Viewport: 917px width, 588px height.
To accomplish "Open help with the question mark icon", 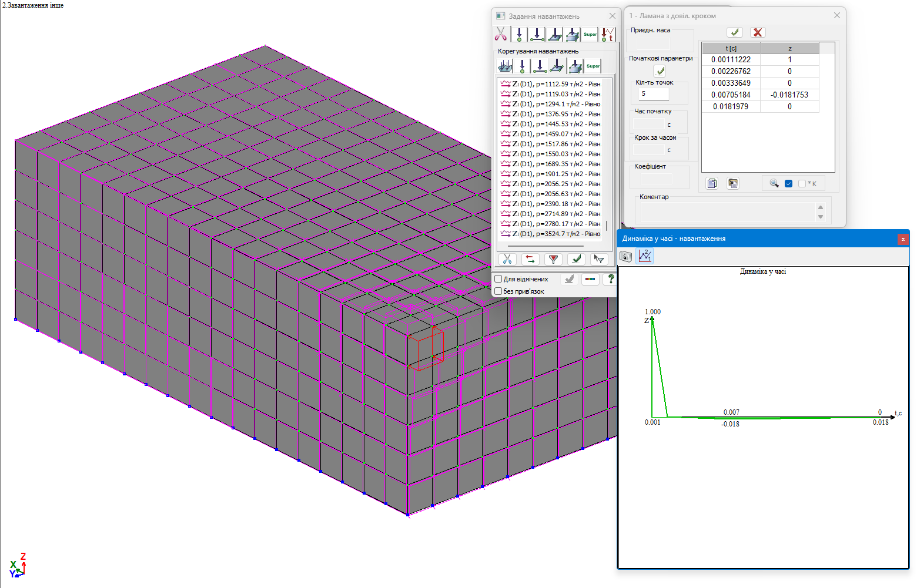I will (x=611, y=279).
